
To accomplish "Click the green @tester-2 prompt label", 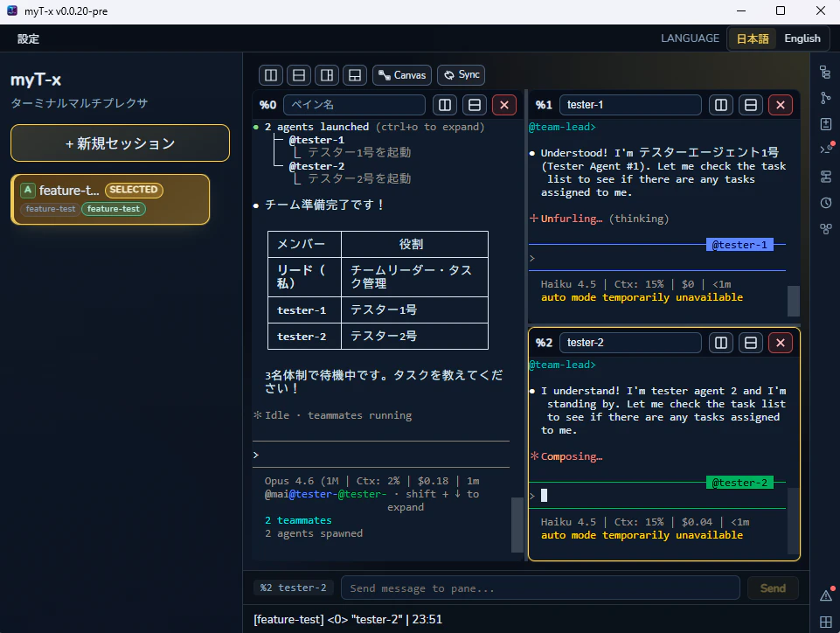I will point(739,483).
